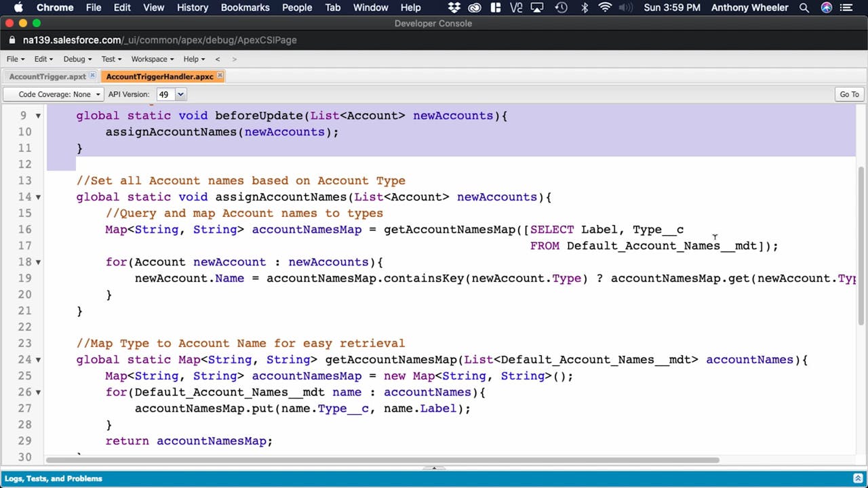The image size is (868, 488).
Task: Click the comment "//Set all Account names based on Account Type"
Action: (x=241, y=181)
